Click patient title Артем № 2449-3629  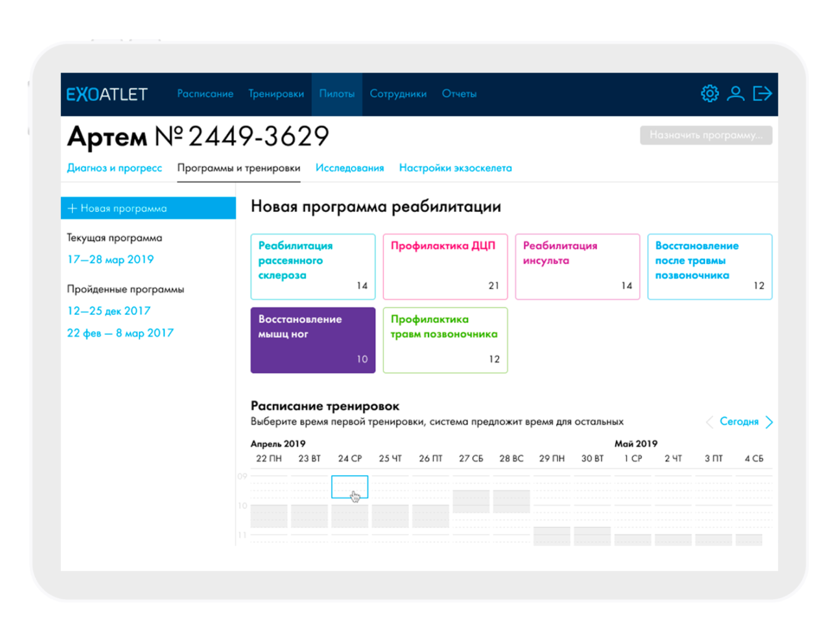pyautogui.click(x=198, y=136)
